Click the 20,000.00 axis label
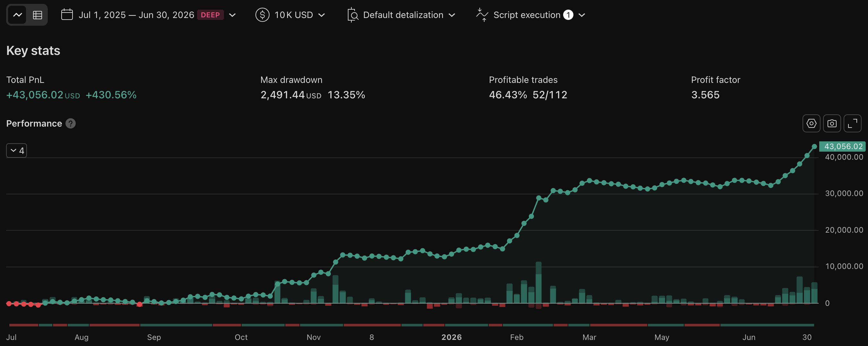 844,230
